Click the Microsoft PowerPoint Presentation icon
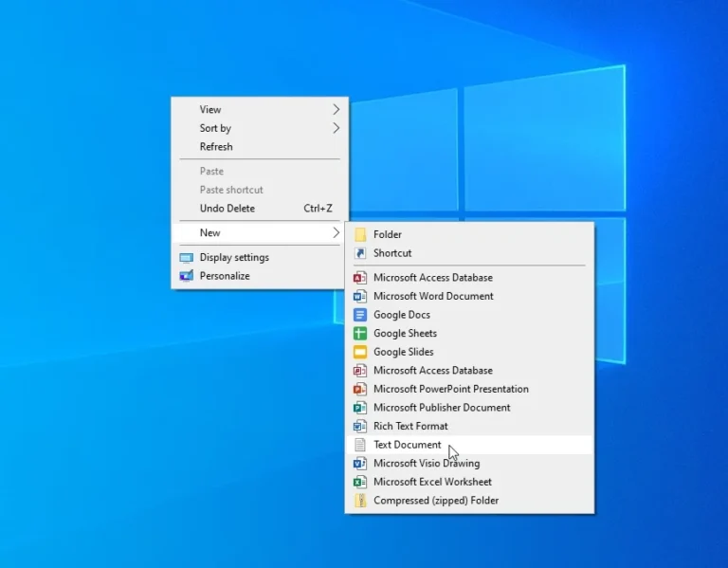728x568 pixels. click(x=360, y=389)
